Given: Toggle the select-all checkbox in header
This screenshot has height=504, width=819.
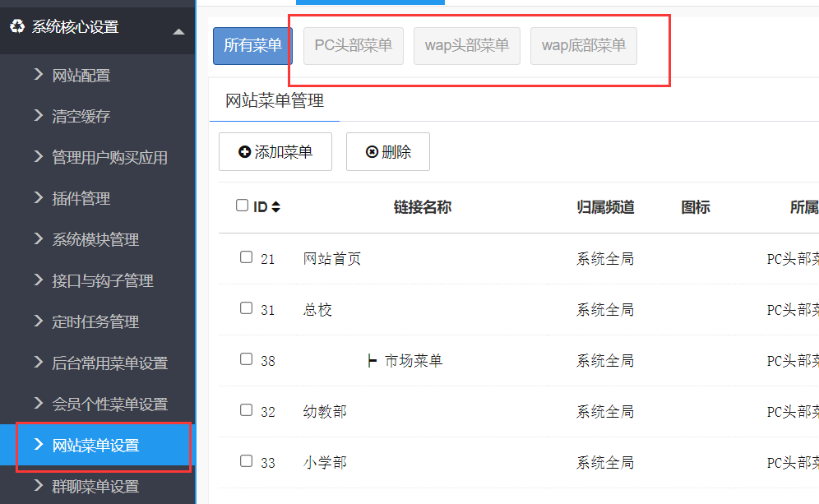Looking at the screenshot, I should click(242, 206).
